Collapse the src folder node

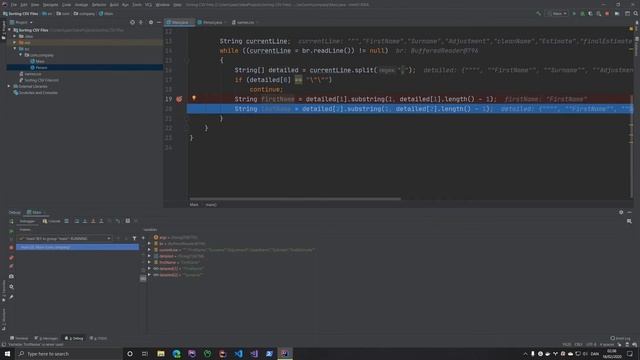(15, 49)
